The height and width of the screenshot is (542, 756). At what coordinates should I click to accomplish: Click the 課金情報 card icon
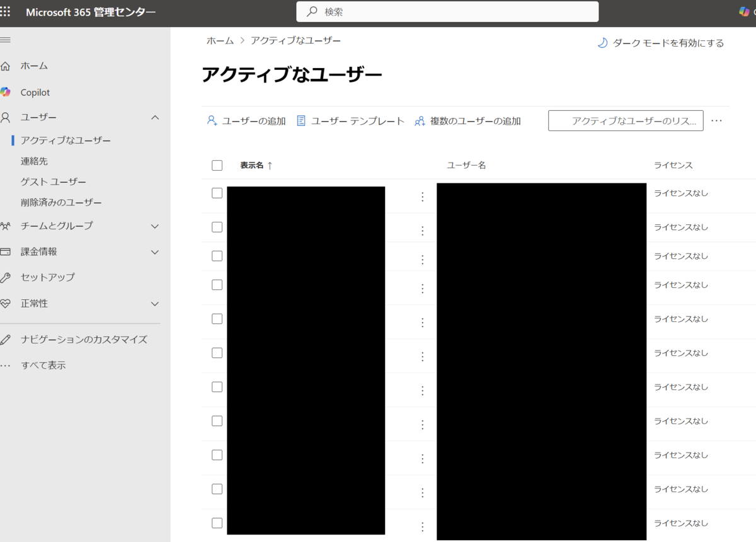pyautogui.click(x=6, y=251)
